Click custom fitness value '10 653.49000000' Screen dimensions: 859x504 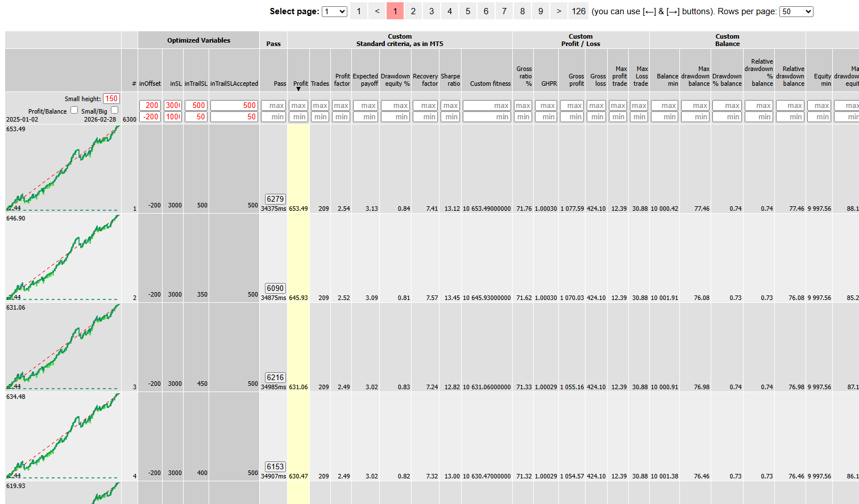(487, 209)
